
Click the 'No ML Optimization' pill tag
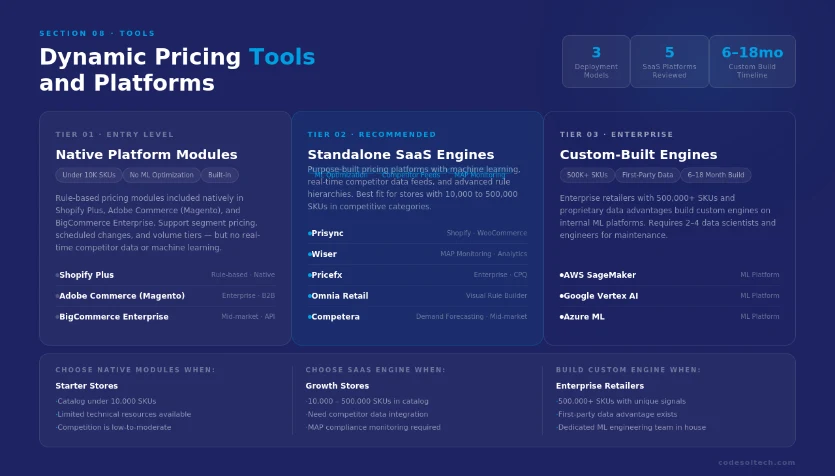pyautogui.click(x=161, y=175)
